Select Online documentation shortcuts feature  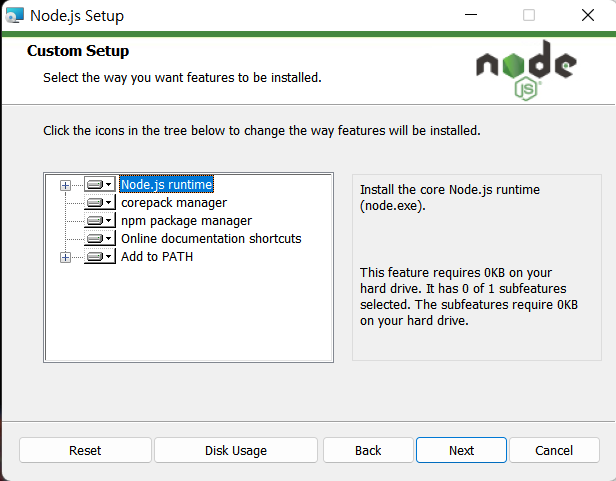[x=211, y=239]
